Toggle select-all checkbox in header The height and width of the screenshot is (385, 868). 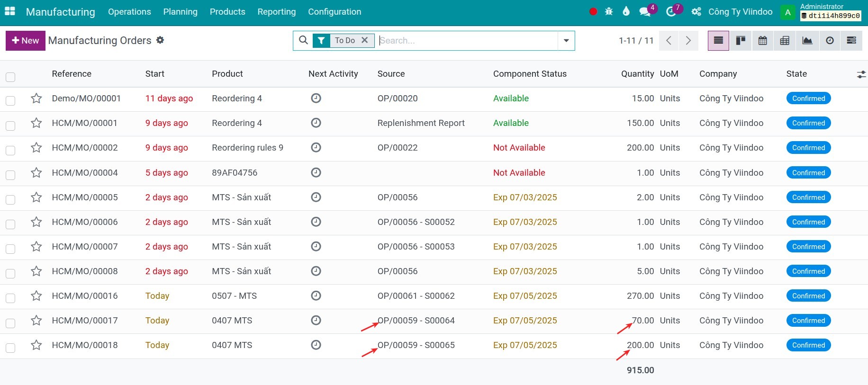10,77
